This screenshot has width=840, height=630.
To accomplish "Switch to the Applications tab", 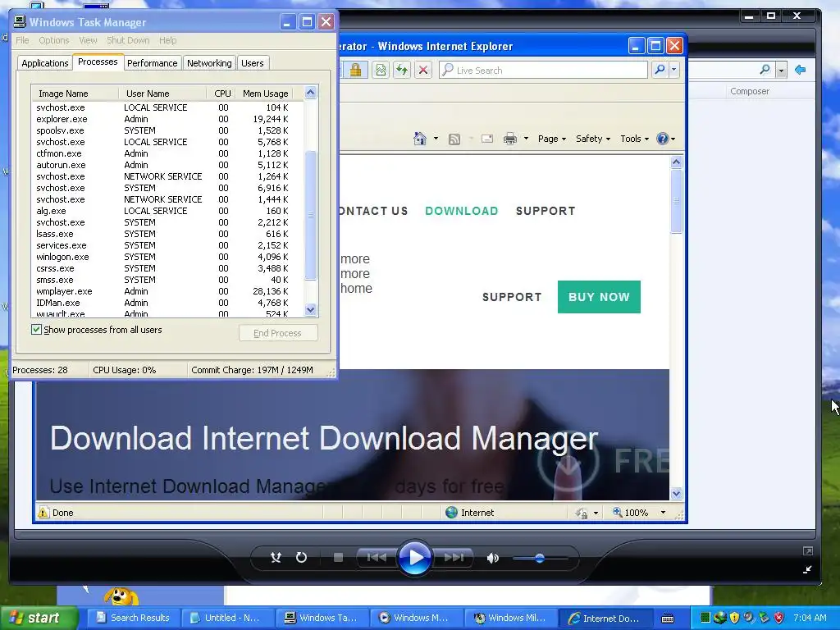I will pos(45,63).
